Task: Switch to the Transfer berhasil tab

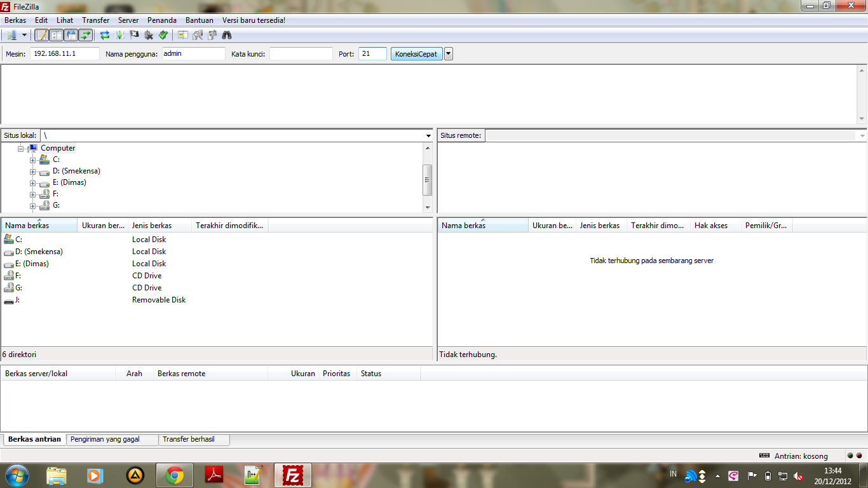Action: (194, 440)
